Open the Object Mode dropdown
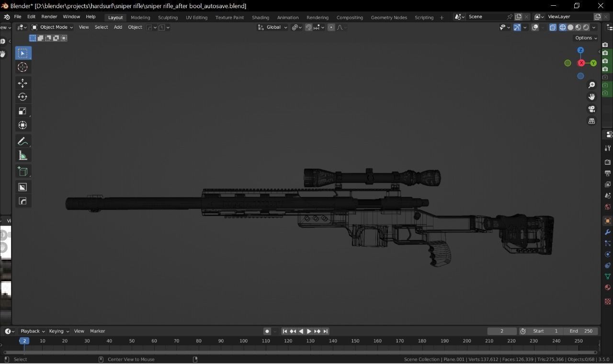This screenshot has height=364, width=613. 52,27
